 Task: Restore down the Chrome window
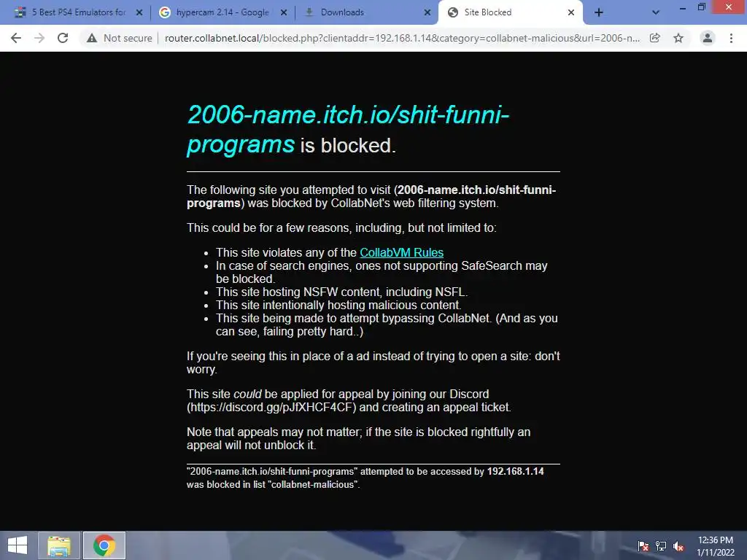pyautogui.click(x=701, y=7)
